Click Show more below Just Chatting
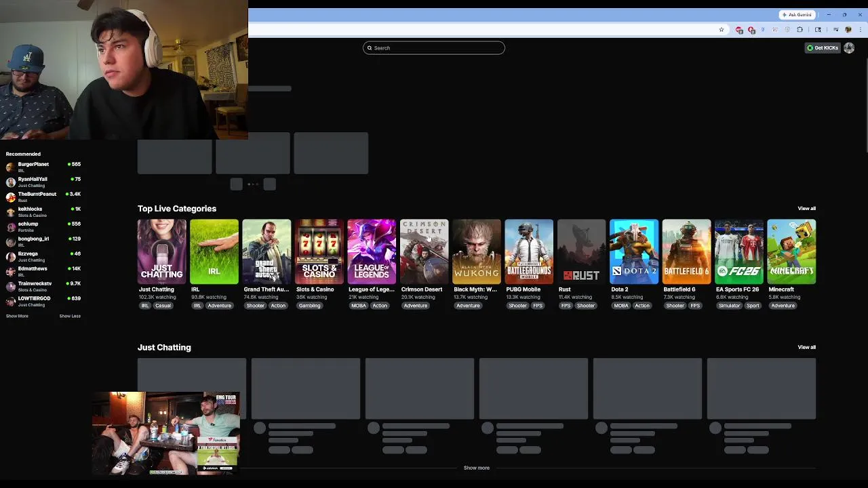 pyautogui.click(x=476, y=468)
